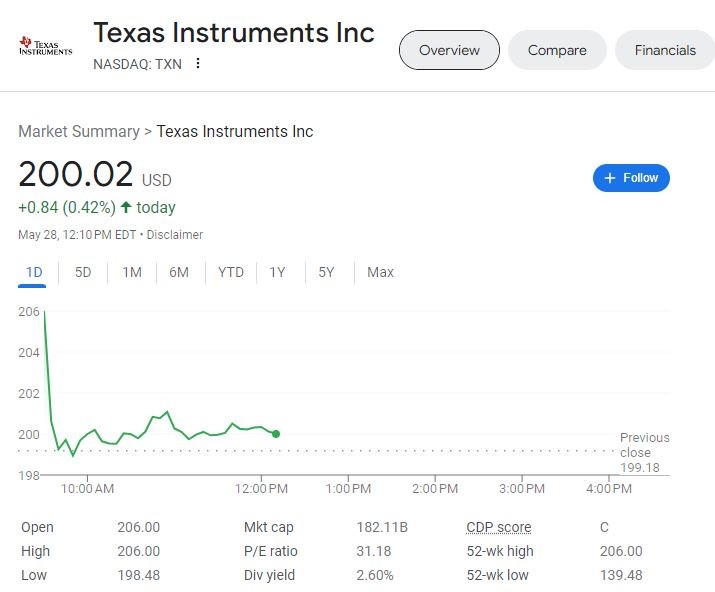Viewport: 715px width, 592px height.
Task: Show the 1M chart range
Action: 132,272
